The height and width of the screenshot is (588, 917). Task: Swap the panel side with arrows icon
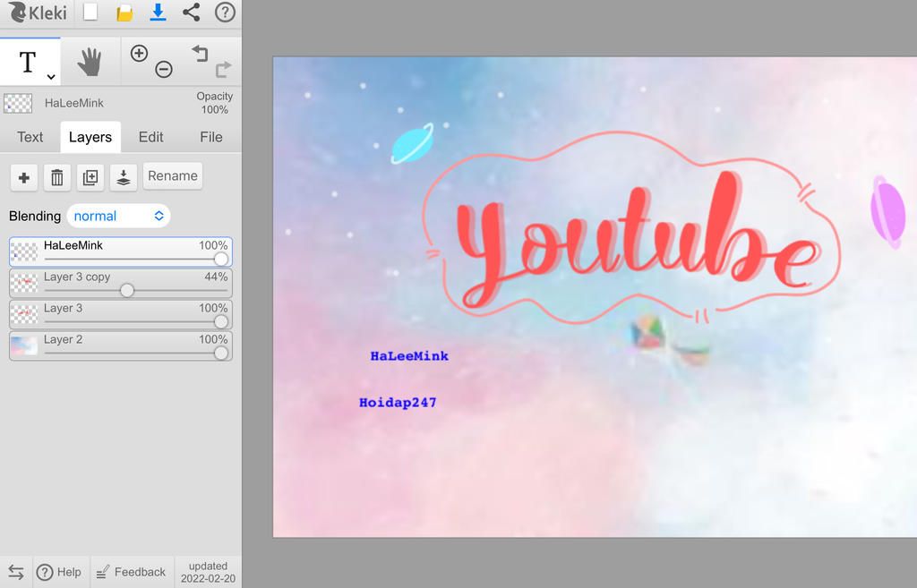click(16, 572)
